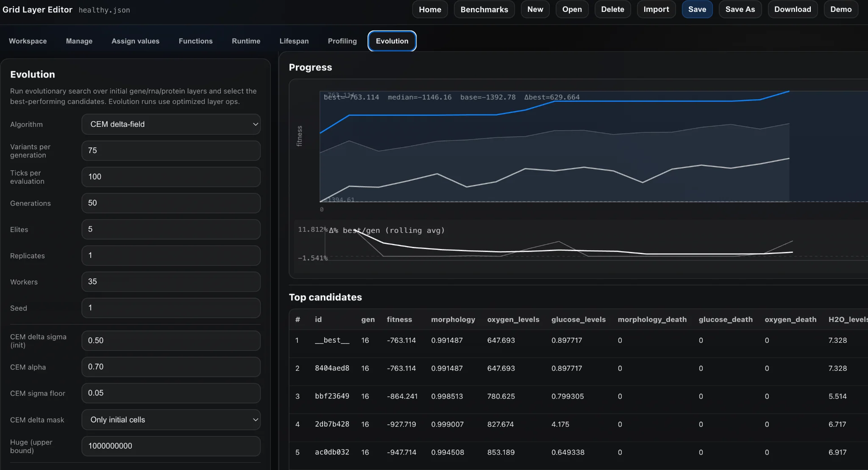Screen dimensions: 868x470
Task: Edit the Workers input field
Action: (171, 282)
